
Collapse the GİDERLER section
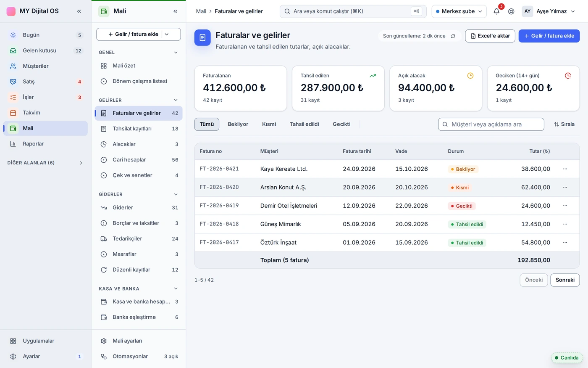[x=176, y=194]
